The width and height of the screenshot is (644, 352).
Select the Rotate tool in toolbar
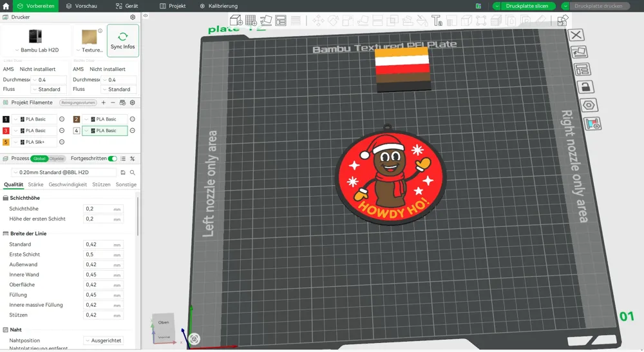click(333, 21)
